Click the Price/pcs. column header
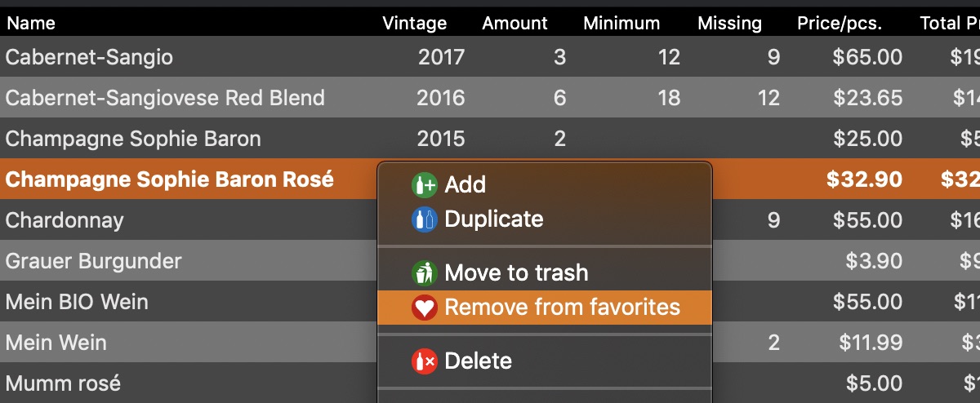This screenshot has height=403, width=980. click(x=840, y=23)
